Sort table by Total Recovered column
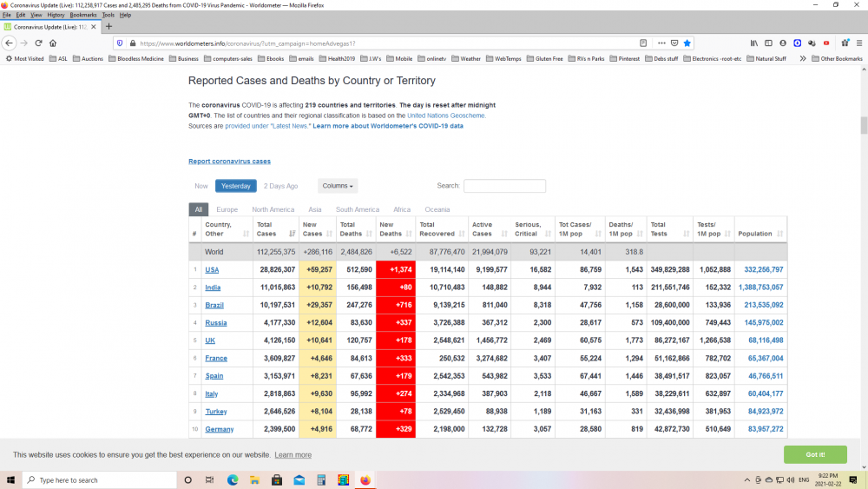The image size is (868, 489). (443, 229)
